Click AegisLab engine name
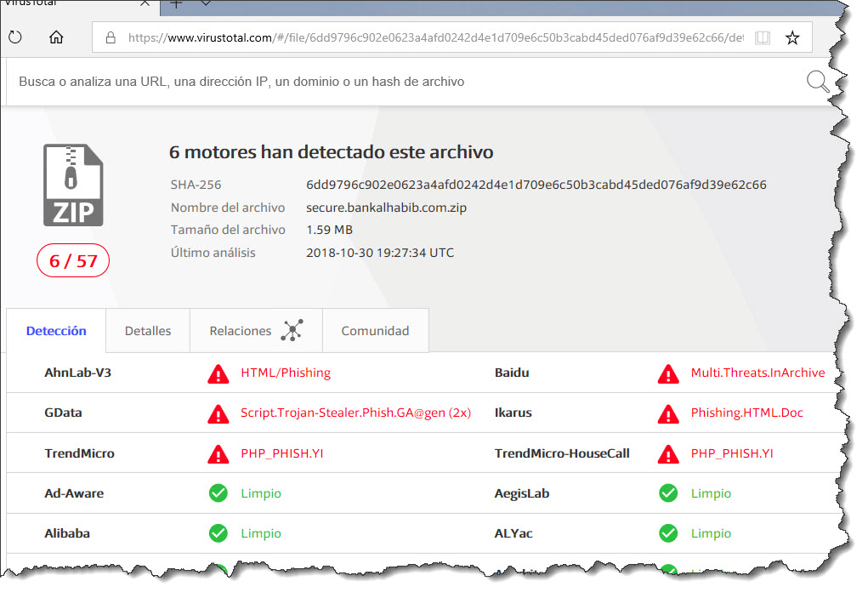Viewport: 868px width, 598px height. [x=521, y=493]
